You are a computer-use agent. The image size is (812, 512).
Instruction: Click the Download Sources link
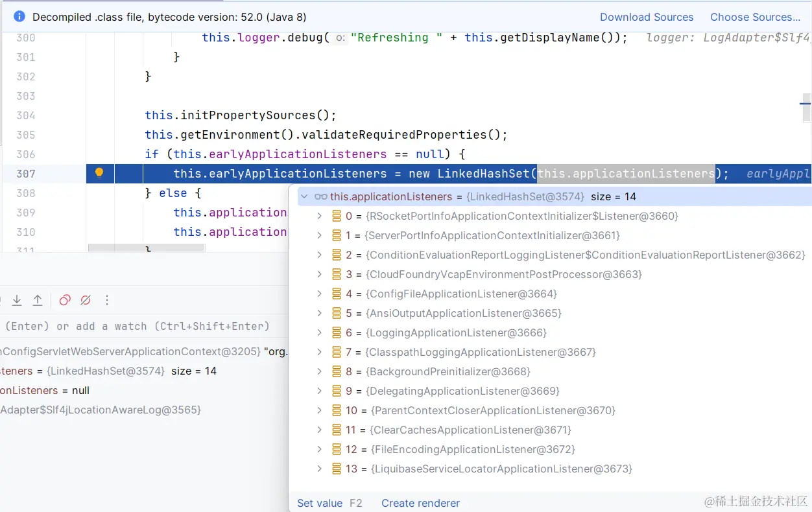(647, 17)
